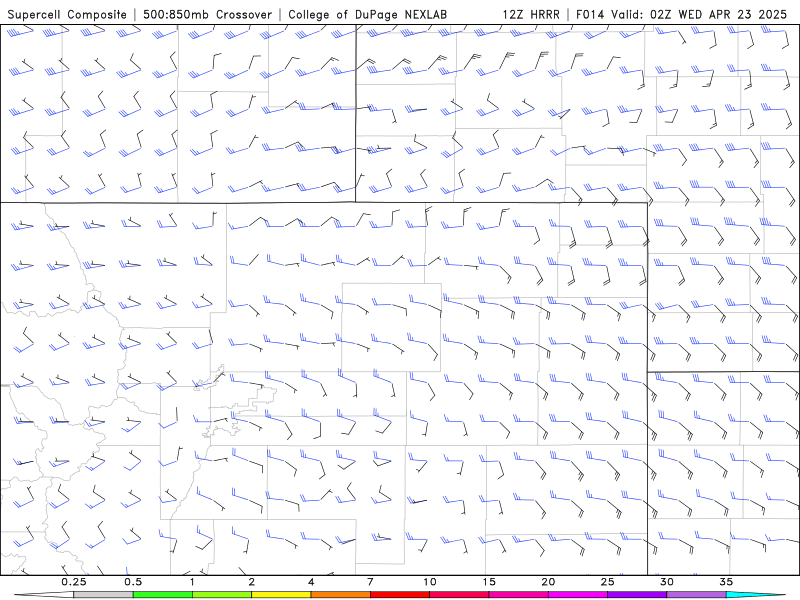Click the 0.25 legend value

click(x=73, y=582)
